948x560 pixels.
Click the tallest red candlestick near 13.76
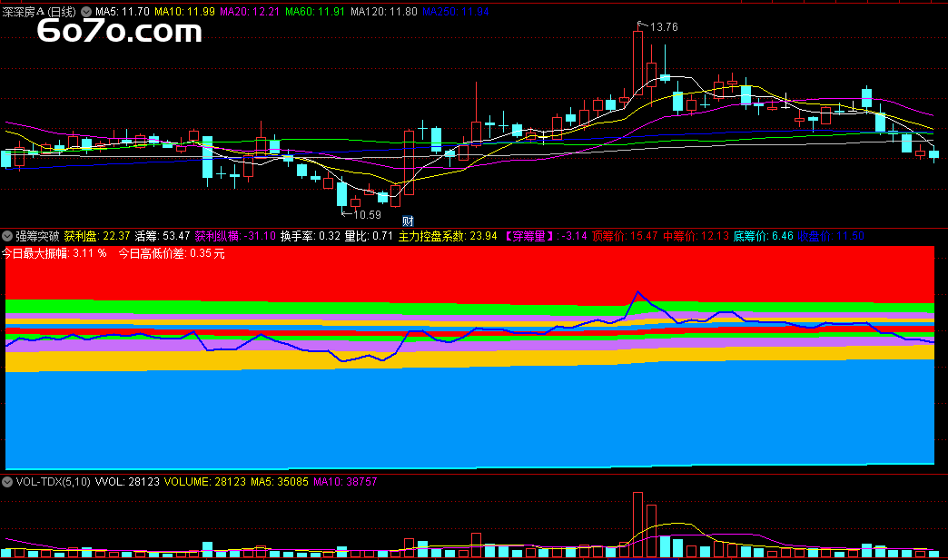point(637,61)
